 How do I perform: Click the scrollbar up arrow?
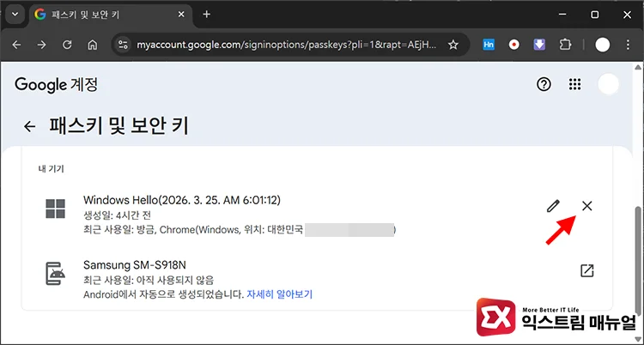tap(638, 67)
